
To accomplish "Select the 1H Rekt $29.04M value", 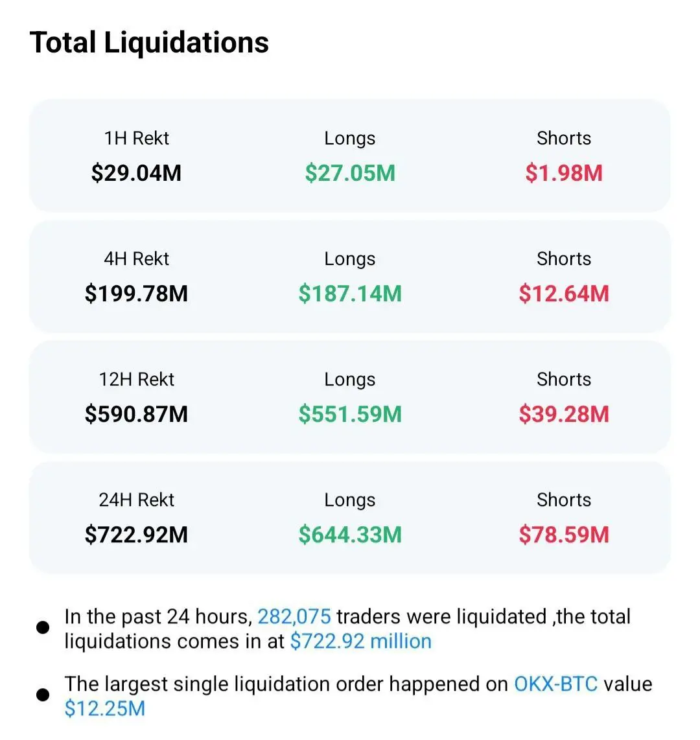I will click(136, 173).
